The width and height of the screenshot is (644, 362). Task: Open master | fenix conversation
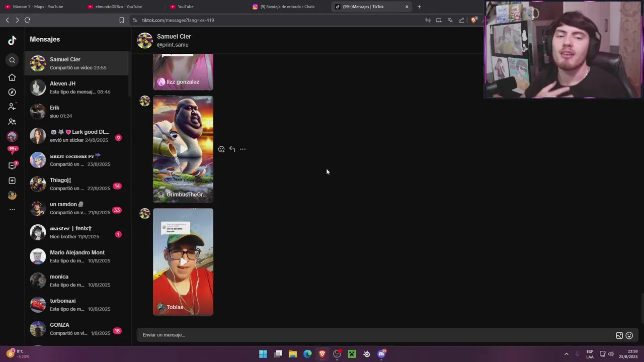pos(76,232)
